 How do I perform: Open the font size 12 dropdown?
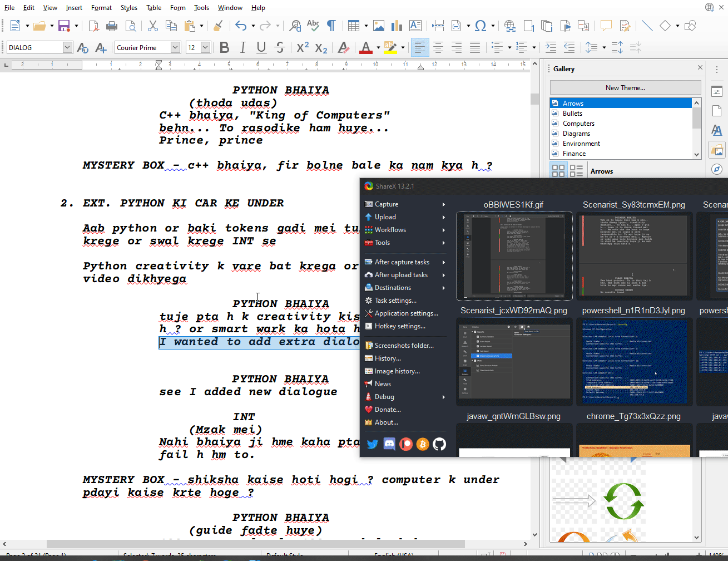click(205, 48)
